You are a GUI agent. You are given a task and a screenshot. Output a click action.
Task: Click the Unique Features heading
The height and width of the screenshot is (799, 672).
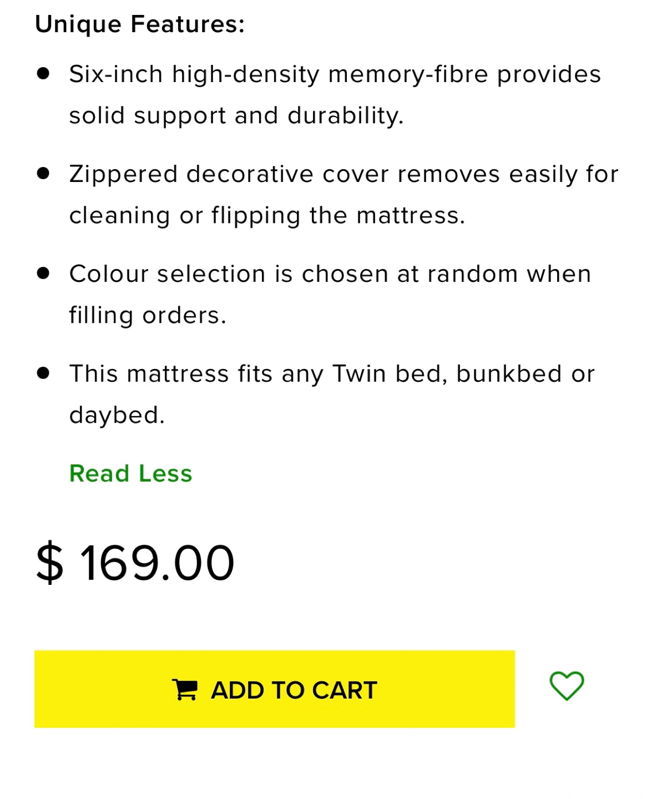tap(139, 24)
